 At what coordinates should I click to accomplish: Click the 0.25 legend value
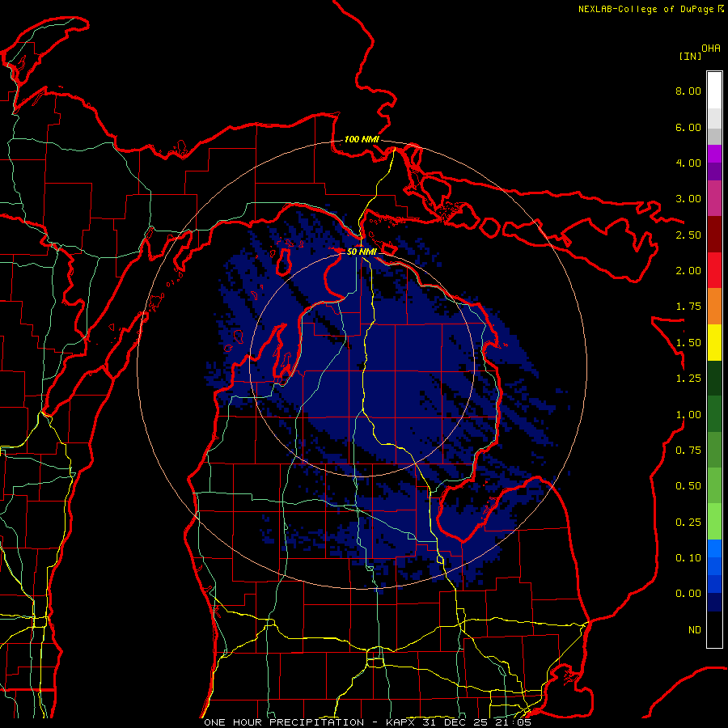point(688,523)
